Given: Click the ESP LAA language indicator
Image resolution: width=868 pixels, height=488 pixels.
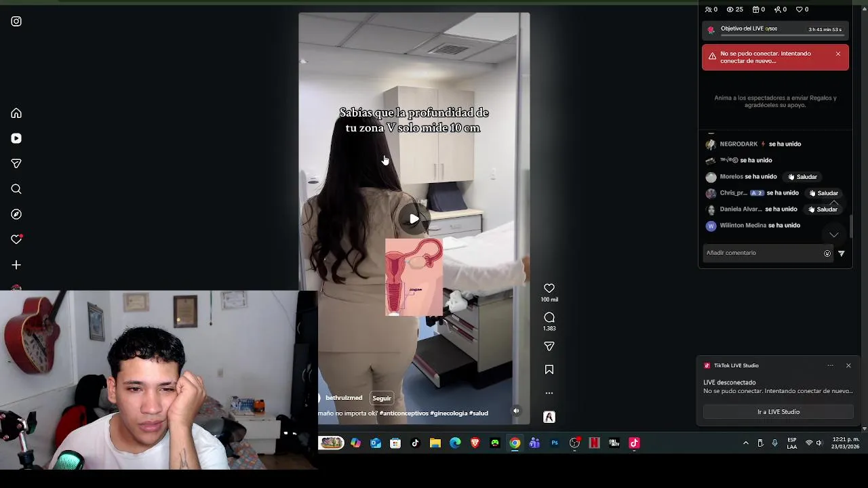Looking at the screenshot, I should (x=792, y=443).
